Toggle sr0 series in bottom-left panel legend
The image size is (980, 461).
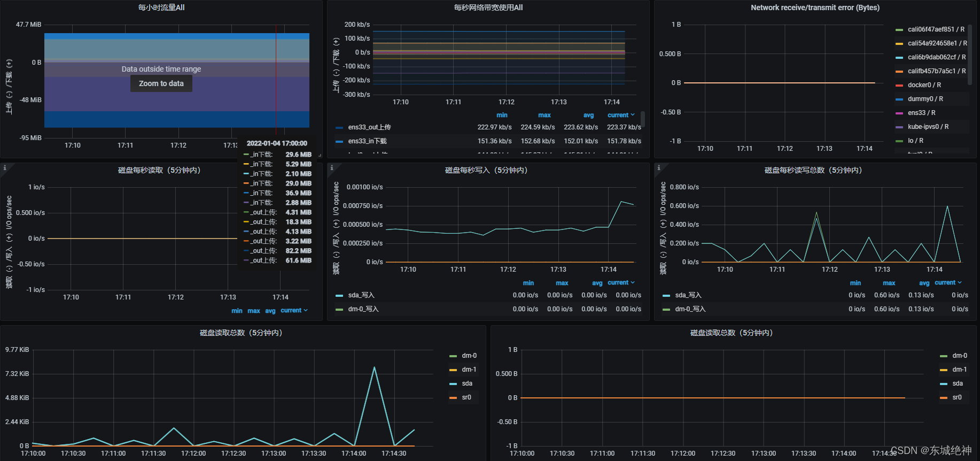[466, 397]
